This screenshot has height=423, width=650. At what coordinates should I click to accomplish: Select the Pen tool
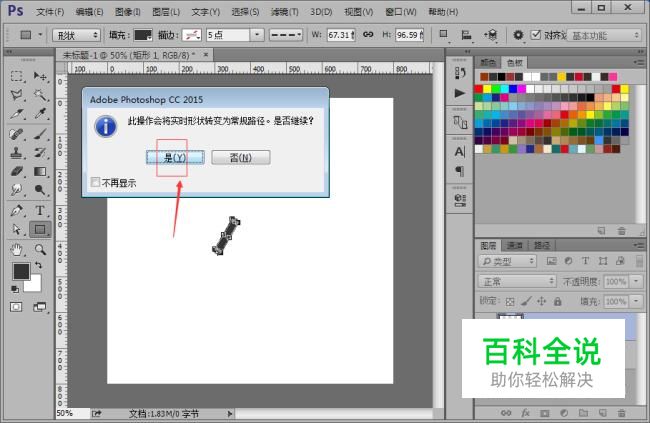tap(17, 210)
